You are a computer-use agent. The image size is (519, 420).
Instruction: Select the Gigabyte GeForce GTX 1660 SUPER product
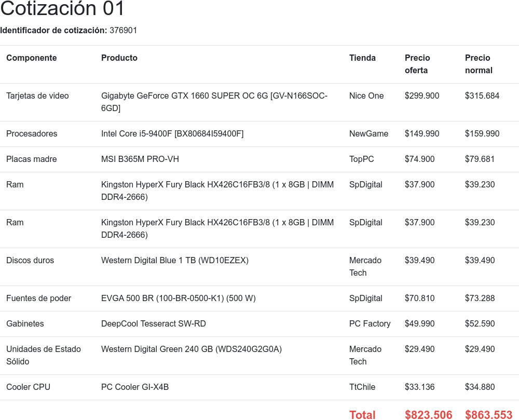point(214,102)
